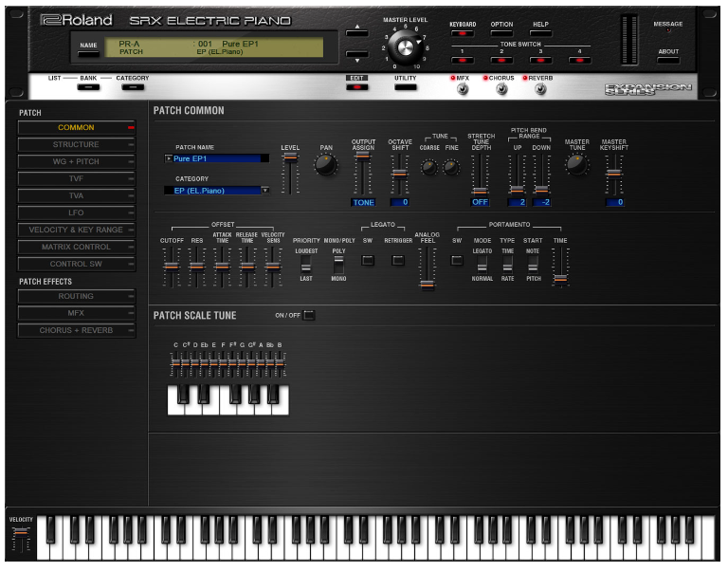
Task: Click the Option button
Action: point(501,33)
